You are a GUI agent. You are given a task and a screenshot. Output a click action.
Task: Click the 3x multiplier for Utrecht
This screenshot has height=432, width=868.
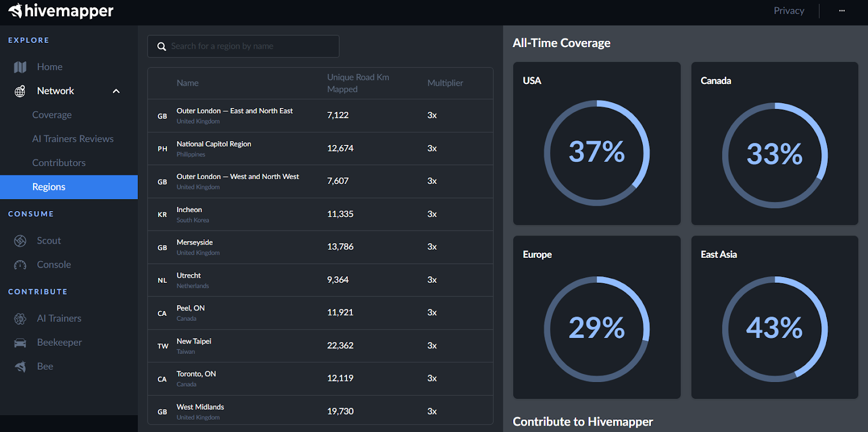tap(432, 280)
